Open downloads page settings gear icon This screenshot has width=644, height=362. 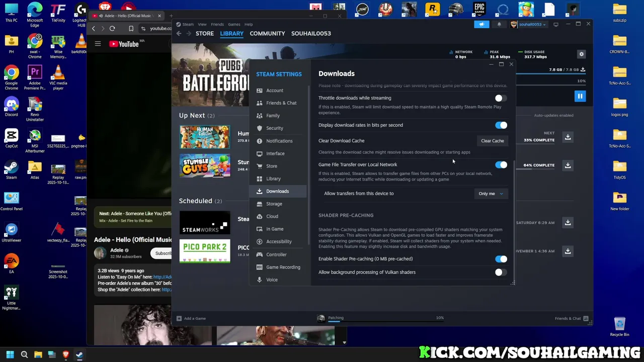point(581,54)
